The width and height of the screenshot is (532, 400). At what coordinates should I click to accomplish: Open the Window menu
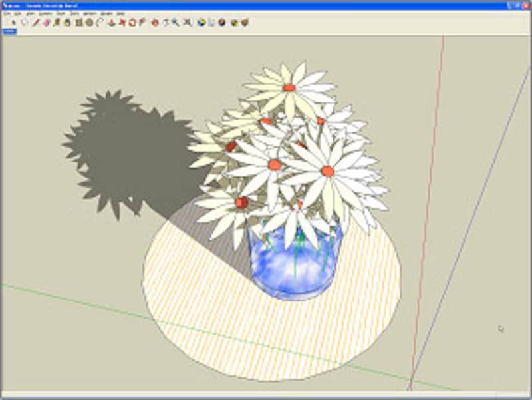click(x=90, y=13)
